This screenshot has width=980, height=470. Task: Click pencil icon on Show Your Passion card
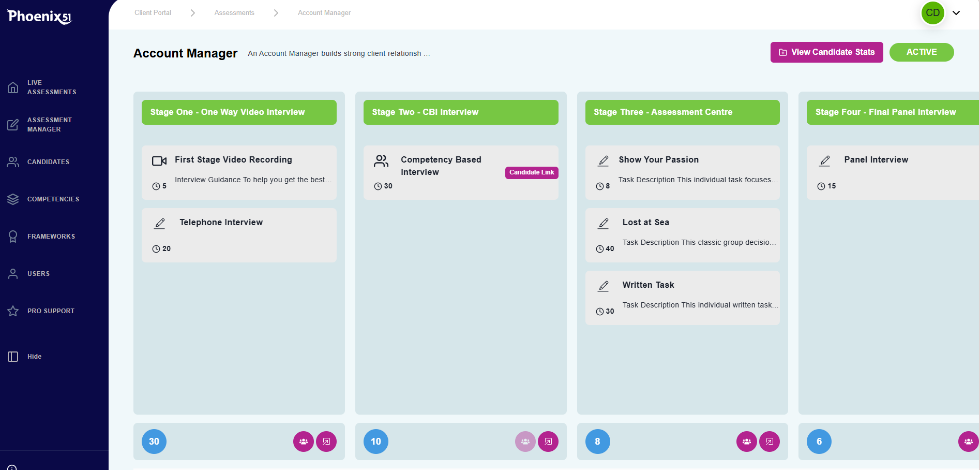(603, 161)
